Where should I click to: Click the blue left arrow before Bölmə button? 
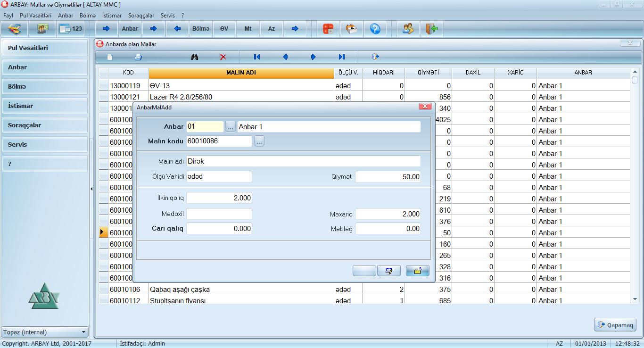[x=177, y=29]
